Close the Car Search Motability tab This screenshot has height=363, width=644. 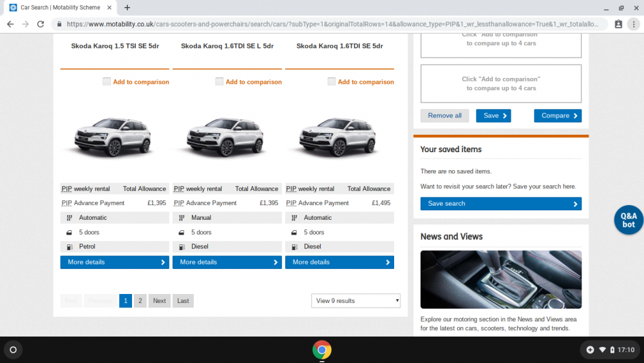click(109, 7)
